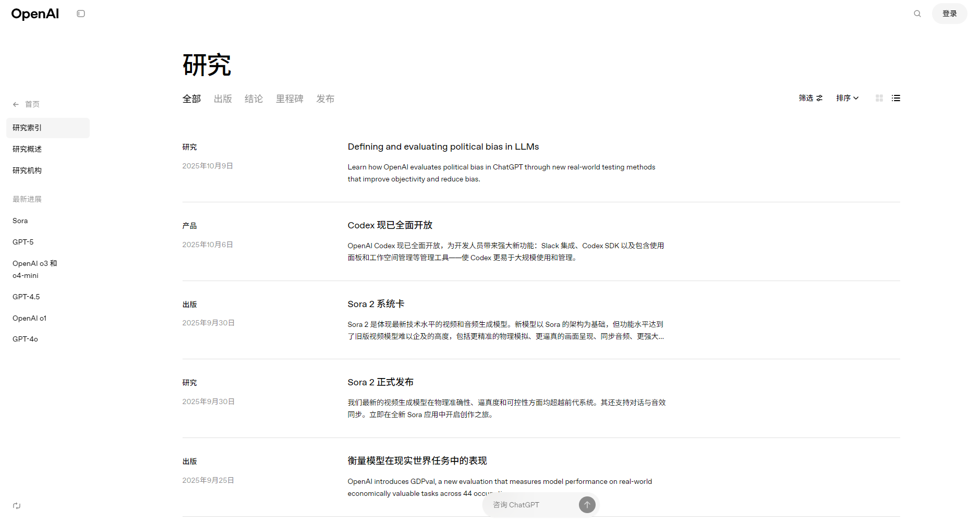The height and width of the screenshot is (523, 980).
Task: Switch to the 全部 tab
Action: tap(191, 99)
